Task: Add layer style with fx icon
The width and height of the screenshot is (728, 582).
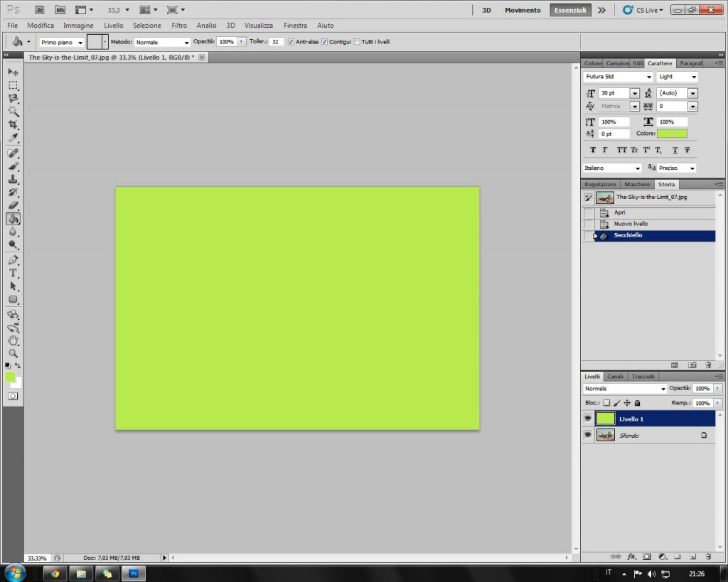Action: pos(631,556)
